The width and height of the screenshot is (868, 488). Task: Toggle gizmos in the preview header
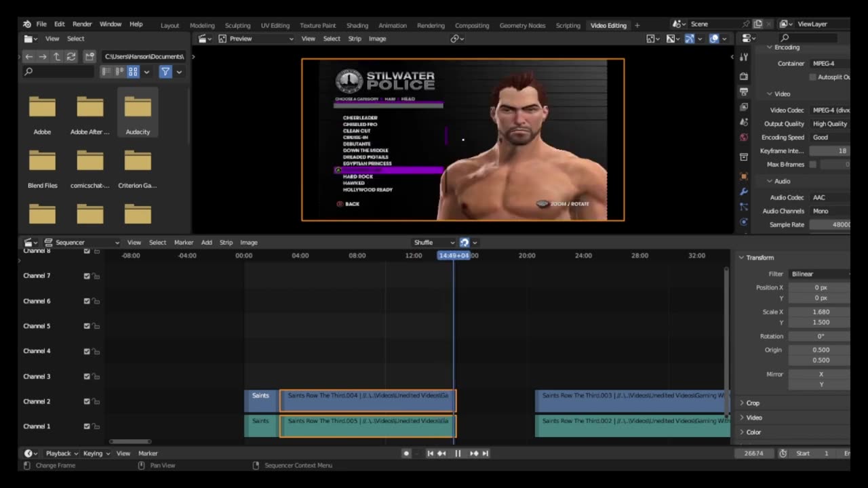[690, 39]
